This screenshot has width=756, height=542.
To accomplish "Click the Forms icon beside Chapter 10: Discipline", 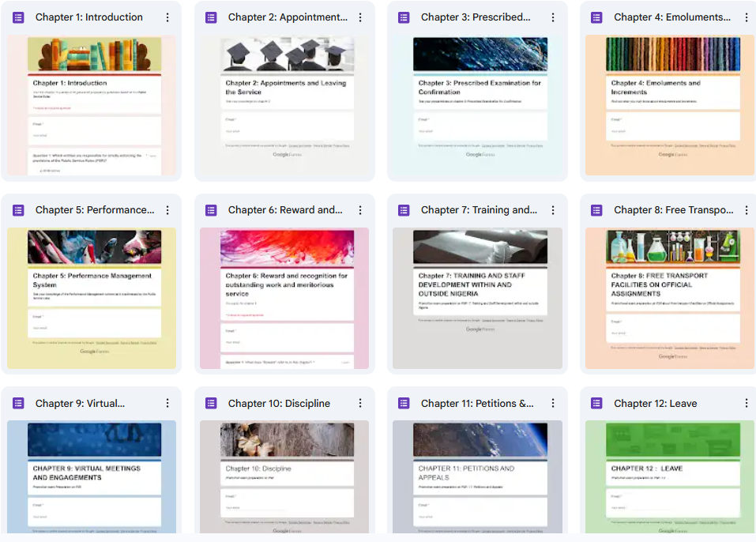I will click(x=211, y=403).
